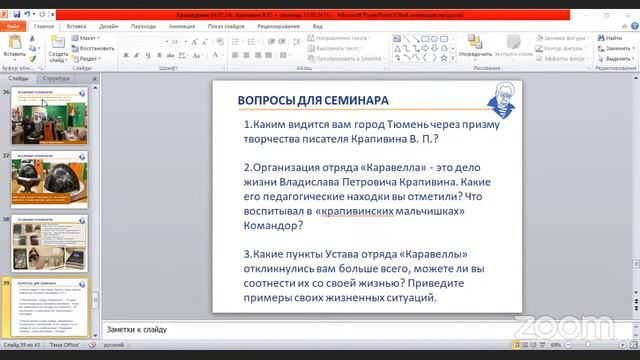Switch to the Дизайн tab

(x=109, y=26)
